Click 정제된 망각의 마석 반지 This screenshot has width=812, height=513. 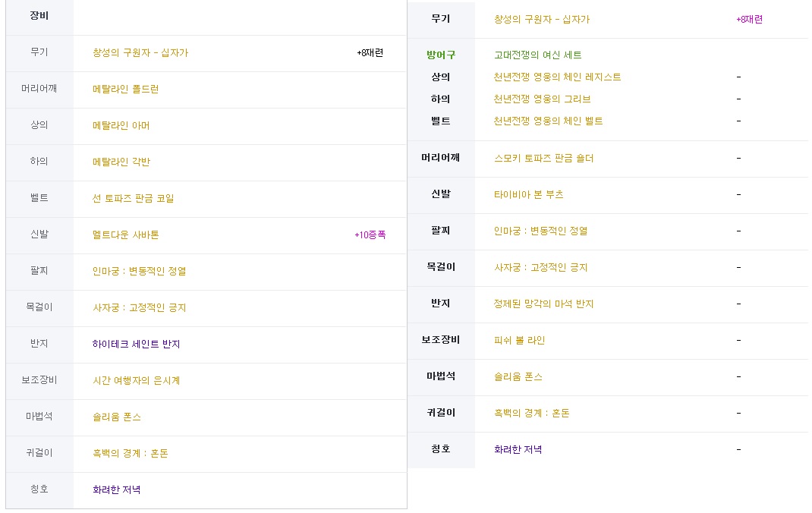(544, 304)
